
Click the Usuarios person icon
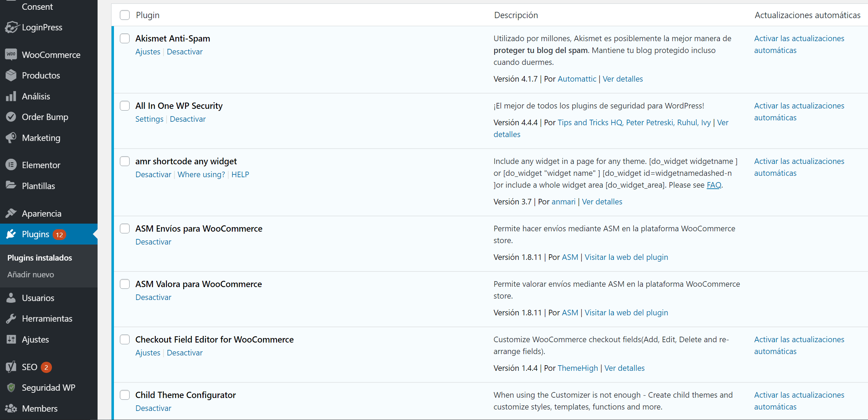(x=11, y=298)
